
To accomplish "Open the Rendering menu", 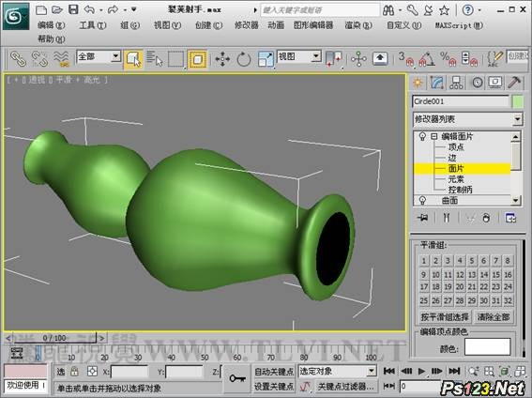I will pyautogui.click(x=358, y=25).
